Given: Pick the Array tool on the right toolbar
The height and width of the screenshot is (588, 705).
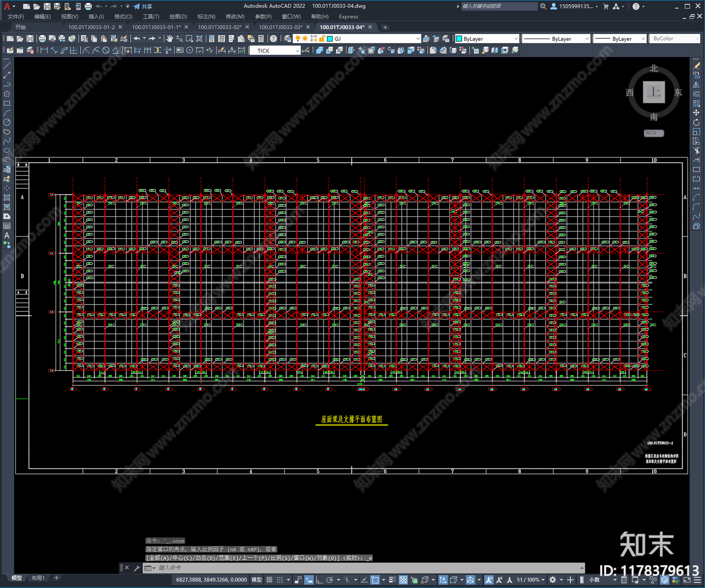Looking at the screenshot, I should point(696,104).
